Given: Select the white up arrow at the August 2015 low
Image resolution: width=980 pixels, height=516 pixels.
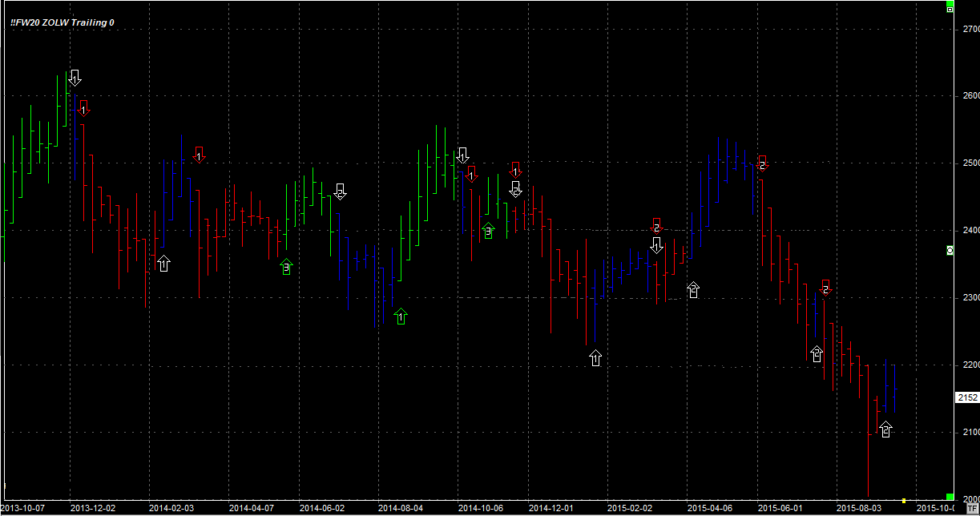Looking at the screenshot, I should coord(885,429).
